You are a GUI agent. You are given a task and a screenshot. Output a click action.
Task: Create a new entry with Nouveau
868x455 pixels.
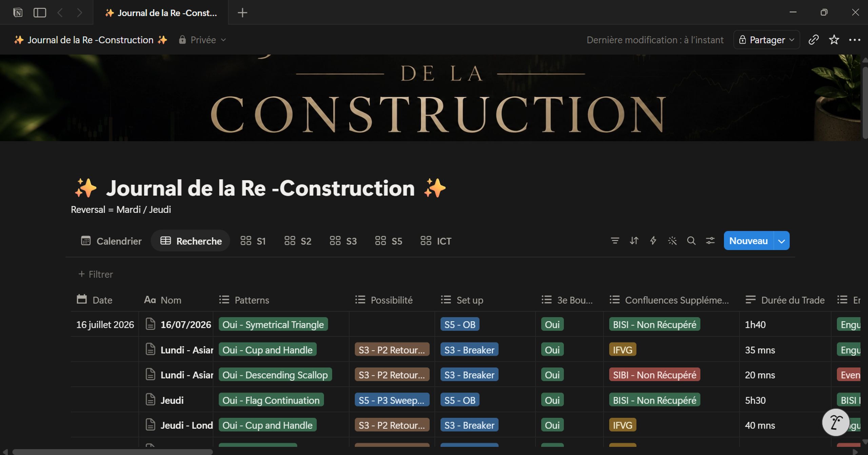(748, 241)
